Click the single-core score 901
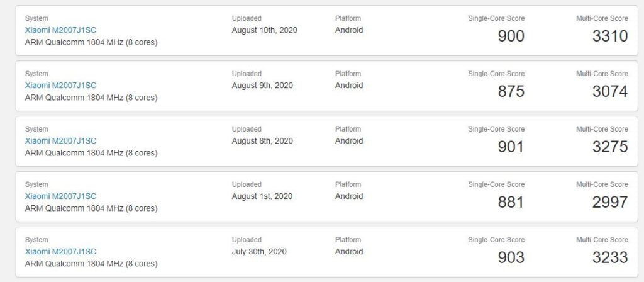 (511, 147)
